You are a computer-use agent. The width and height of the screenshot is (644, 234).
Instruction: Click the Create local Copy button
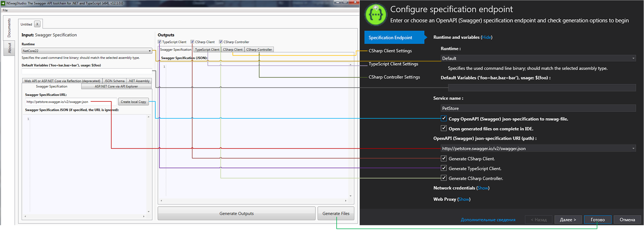[133, 102]
